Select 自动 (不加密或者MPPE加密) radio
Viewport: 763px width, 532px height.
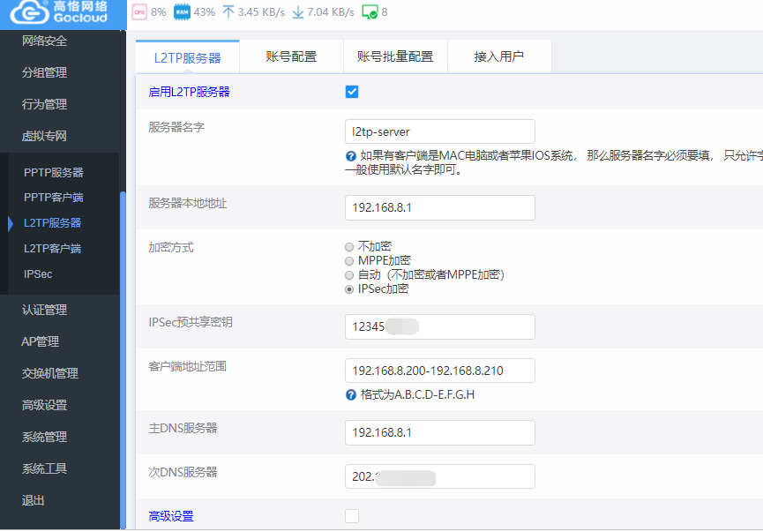click(x=349, y=275)
